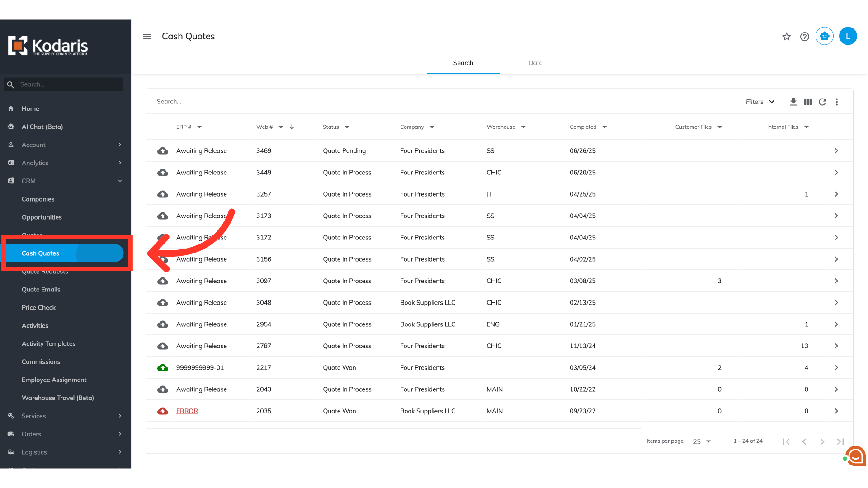Refresh the cash quotes table
This screenshot has width=868, height=488.
tap(822, 102)
